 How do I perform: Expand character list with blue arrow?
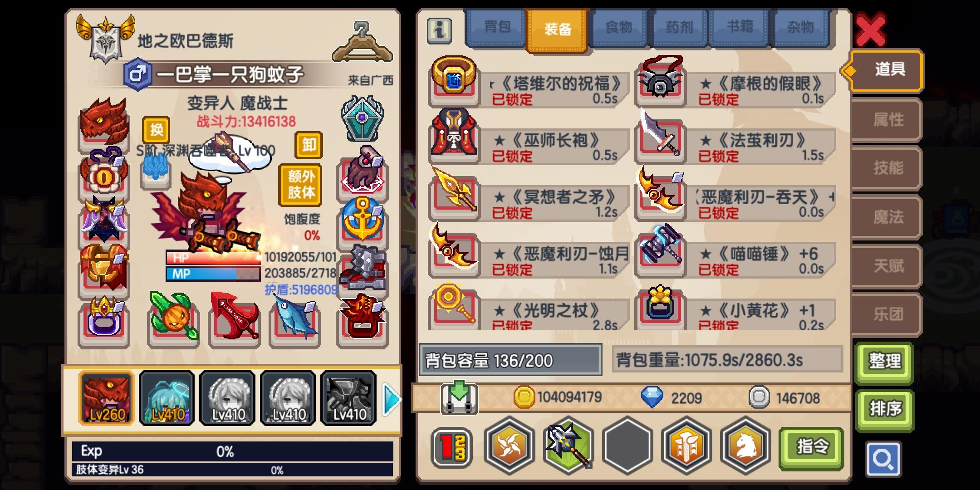tap(391, 399)
